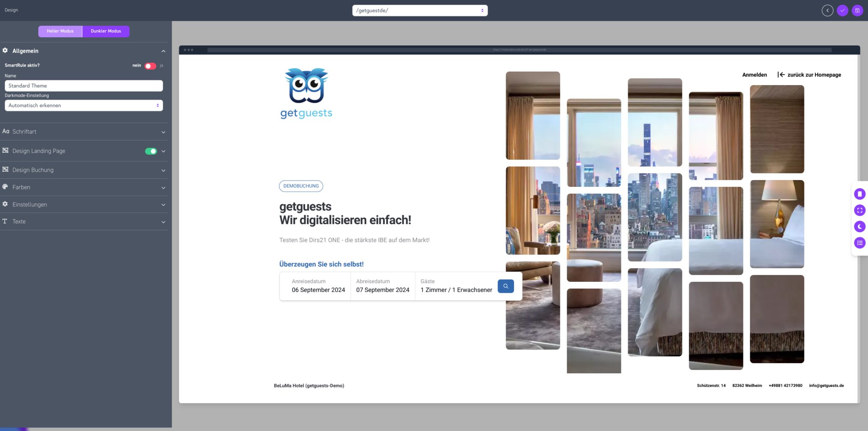Click the back arrow circle button

tap(827, 11)
